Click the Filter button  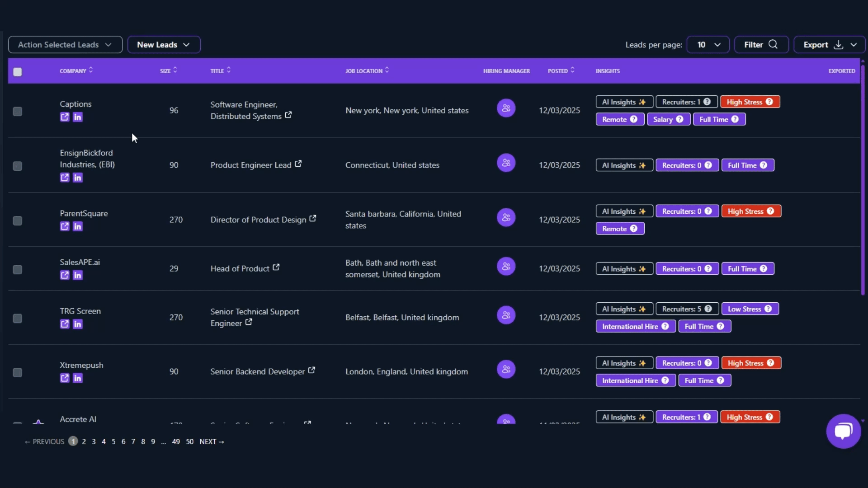pyautogui.click(x=761, y=45)
